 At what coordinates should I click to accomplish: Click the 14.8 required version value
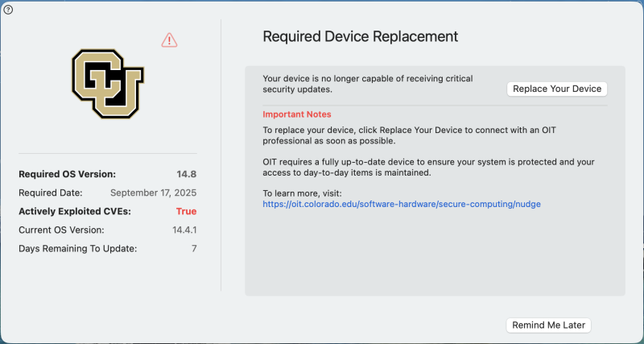click(187, 174)
